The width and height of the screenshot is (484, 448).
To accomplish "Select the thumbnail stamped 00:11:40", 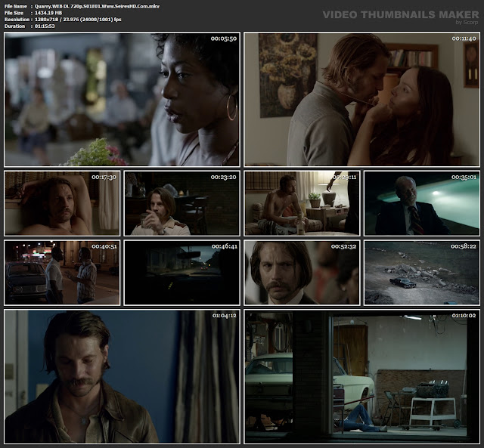I will 361,99.
